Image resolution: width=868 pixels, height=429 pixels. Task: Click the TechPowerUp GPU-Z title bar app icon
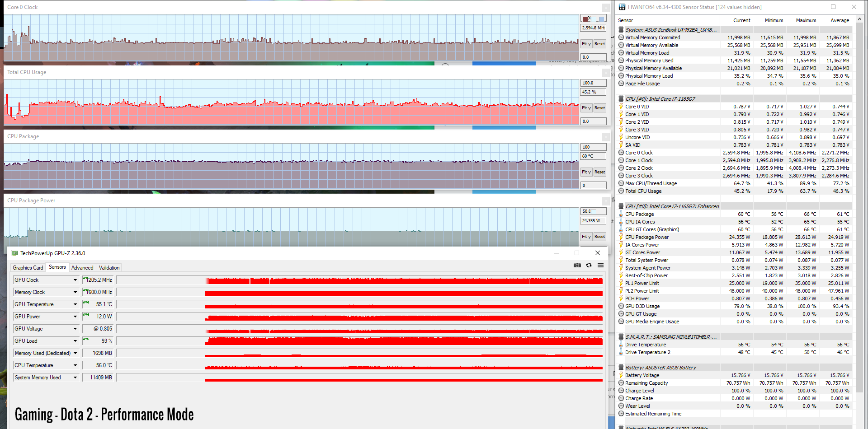click(x=15, y=253)
